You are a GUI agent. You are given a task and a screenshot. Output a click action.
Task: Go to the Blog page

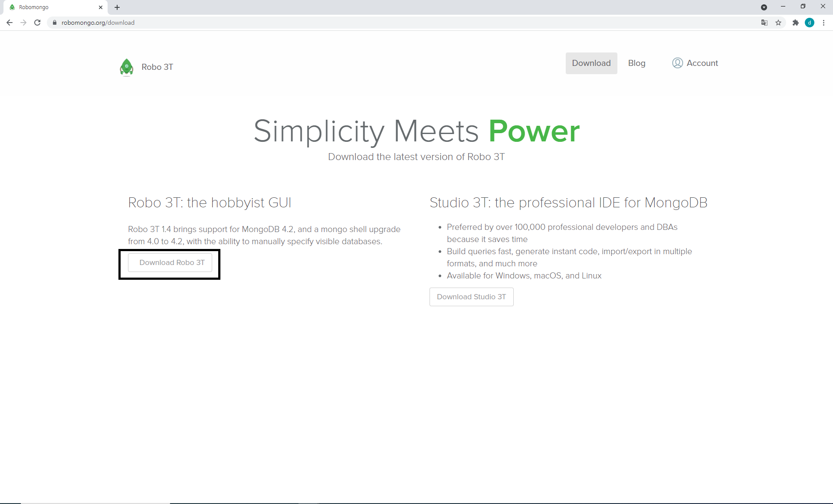(x=636, y=63)
